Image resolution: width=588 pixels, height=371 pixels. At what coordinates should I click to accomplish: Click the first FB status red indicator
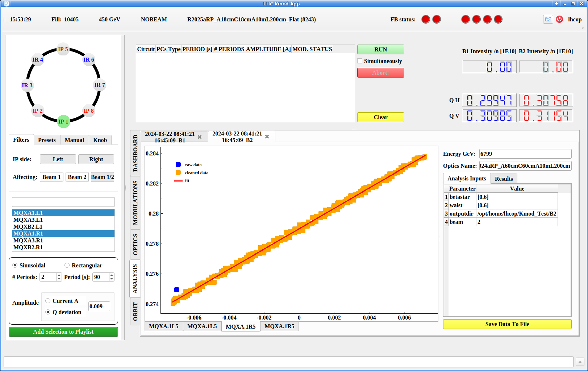point(426,19)
